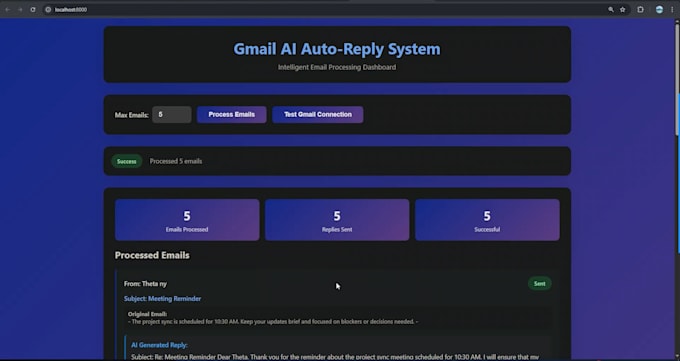Click the 'Original Email:' label
The height and width of the screenshot is (361, 680).
point(147,314)
